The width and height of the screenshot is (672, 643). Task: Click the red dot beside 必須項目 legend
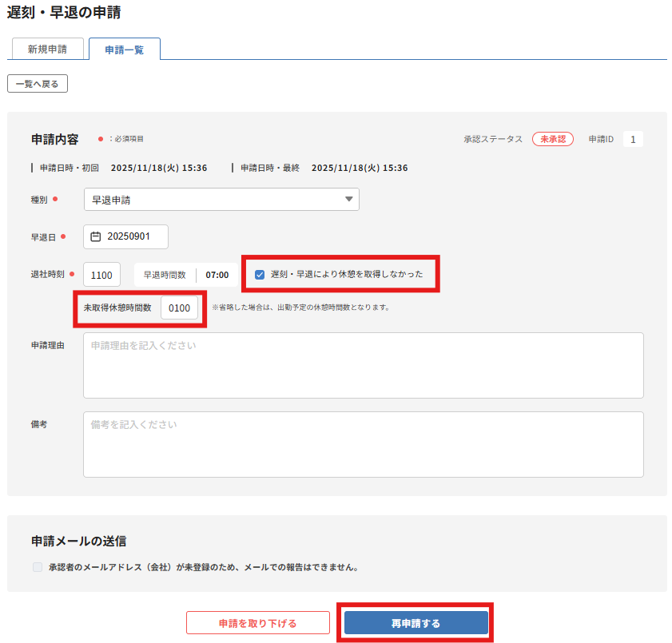point(100,139)
